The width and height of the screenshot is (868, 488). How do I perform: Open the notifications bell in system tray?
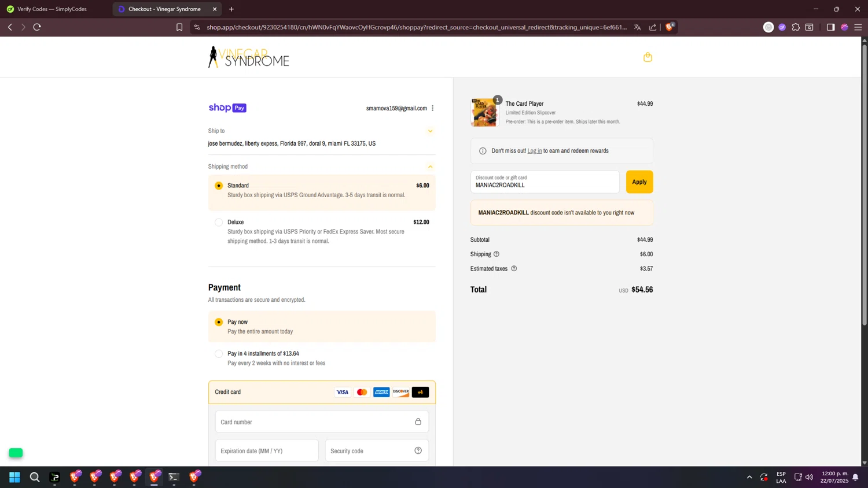point(855,477)
